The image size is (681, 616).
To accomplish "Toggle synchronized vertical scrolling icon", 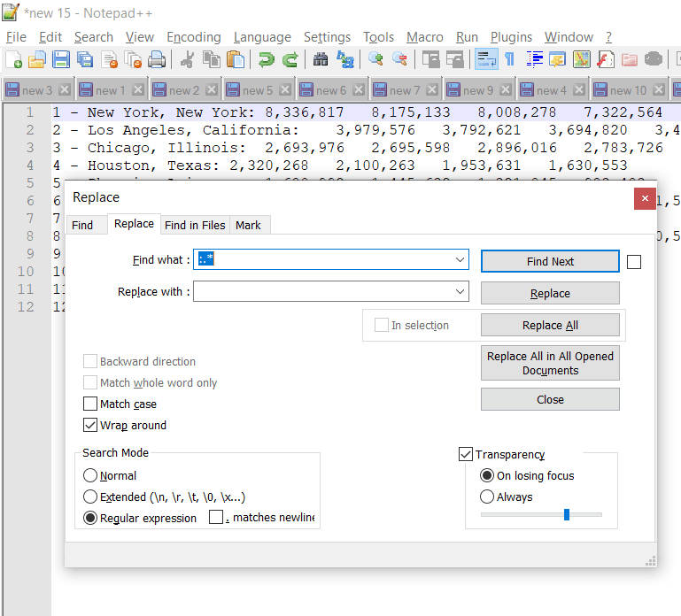I will [430, 59].
